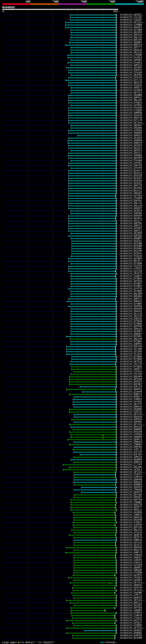Click the green alignment bar of UniRef100_C7J7H7
This screenshot has height=644, width=146.
[90, 464]
